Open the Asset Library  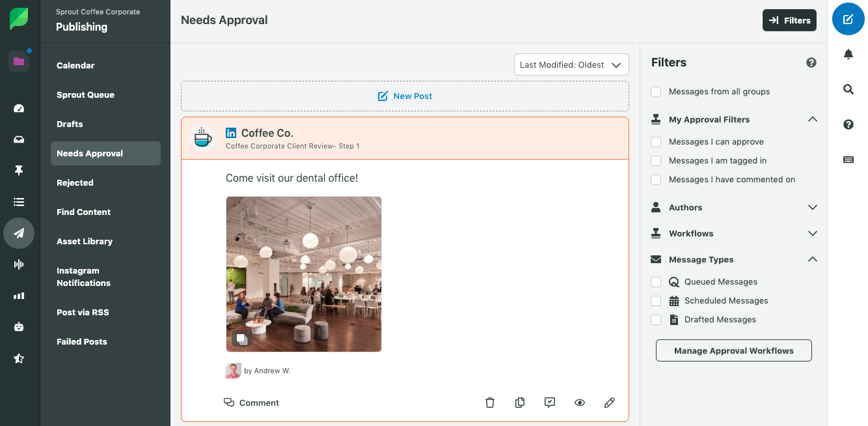[105, 241]
